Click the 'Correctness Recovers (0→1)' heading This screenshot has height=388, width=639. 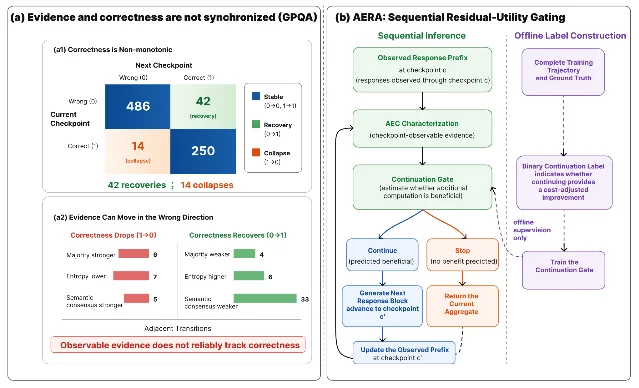(238, 235)
